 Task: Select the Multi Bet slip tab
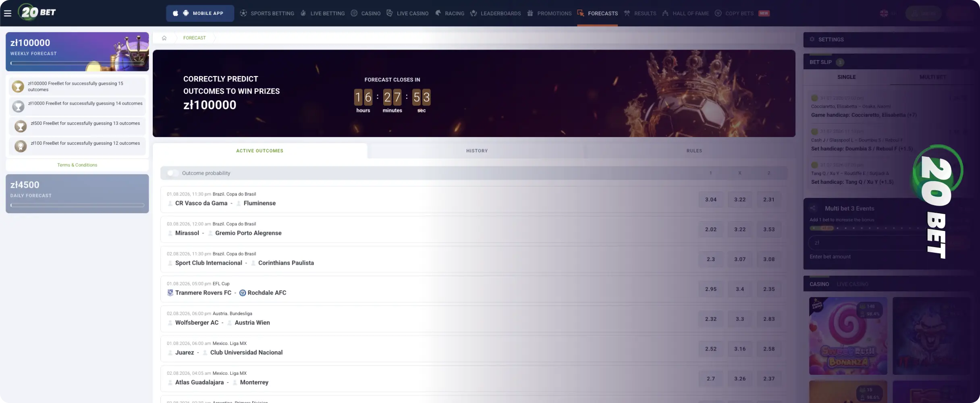(x=933, y=77)
